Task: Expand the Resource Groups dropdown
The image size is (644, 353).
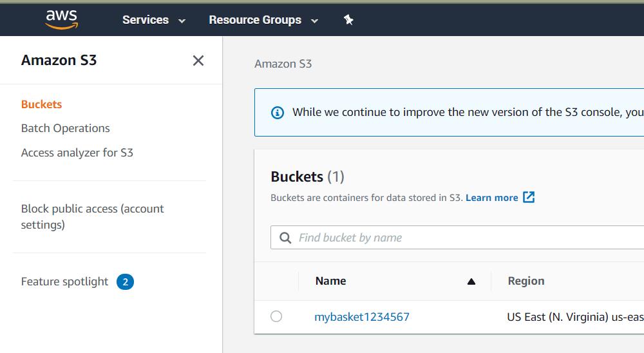Action: click(x=263, y=20)
